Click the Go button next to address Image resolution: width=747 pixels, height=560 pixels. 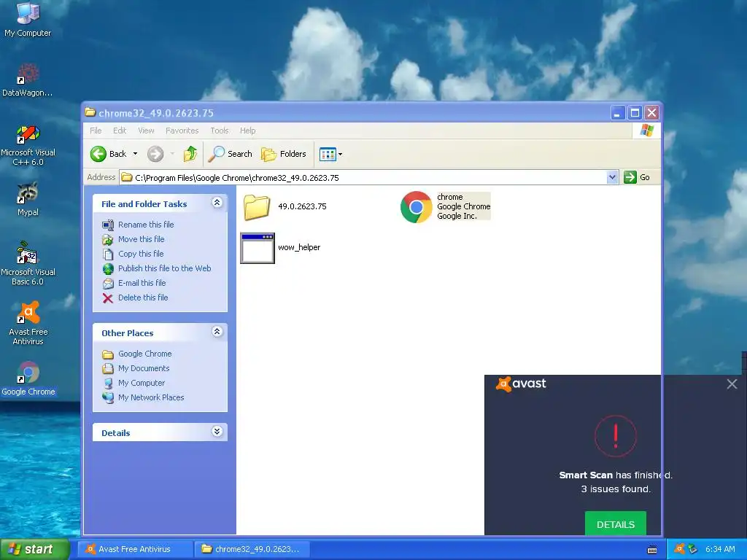pos(637,177)
